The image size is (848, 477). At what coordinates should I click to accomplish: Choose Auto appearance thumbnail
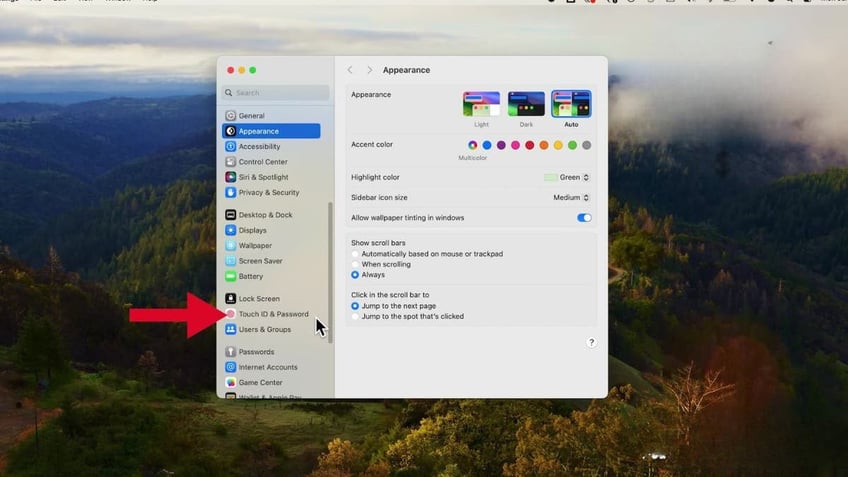571,104
